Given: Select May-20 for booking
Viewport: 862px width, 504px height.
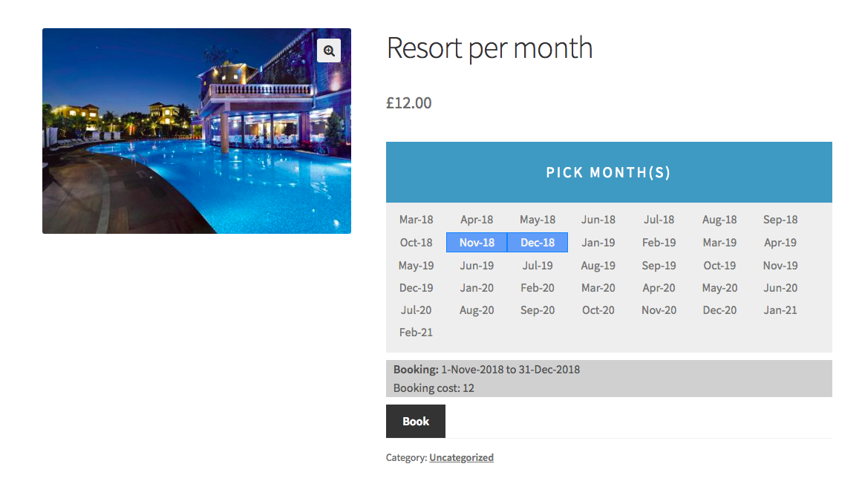Looking at the screenshot, I should click(719, 287).
